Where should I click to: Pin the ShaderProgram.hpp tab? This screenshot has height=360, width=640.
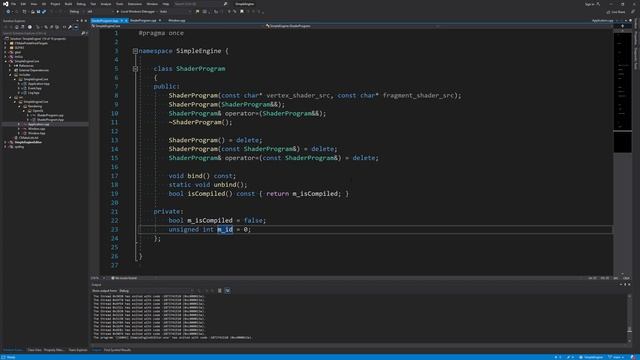click(122, 20)
